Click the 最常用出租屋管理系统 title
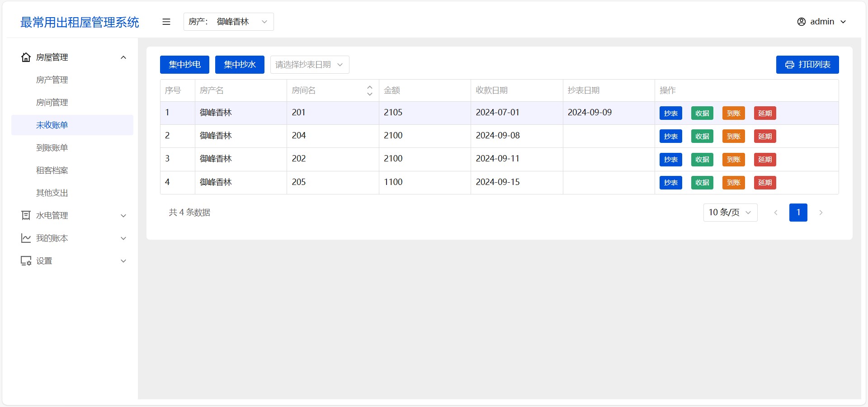The width and height of the screenshot is (868, 407). pos(80,22)
